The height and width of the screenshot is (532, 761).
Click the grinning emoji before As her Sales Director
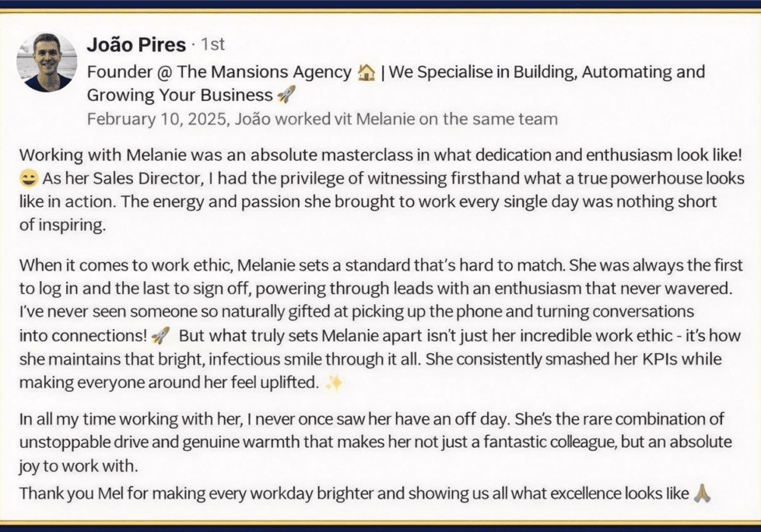[29, 178]
